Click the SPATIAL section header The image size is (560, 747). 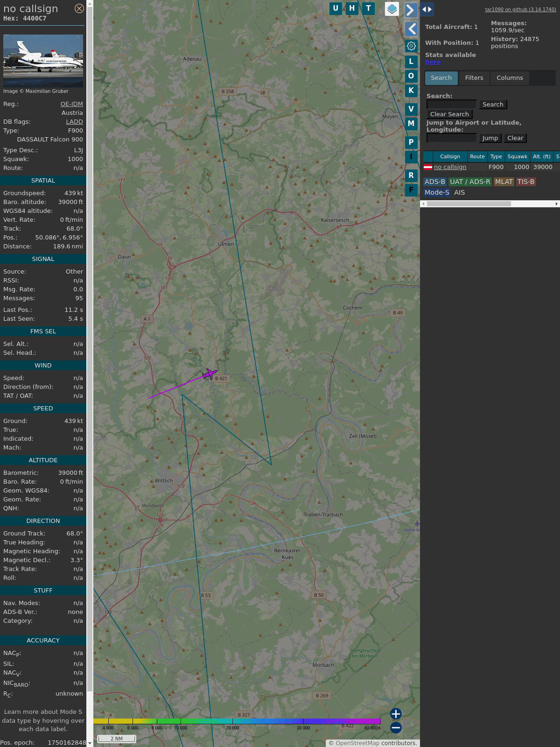43,181
